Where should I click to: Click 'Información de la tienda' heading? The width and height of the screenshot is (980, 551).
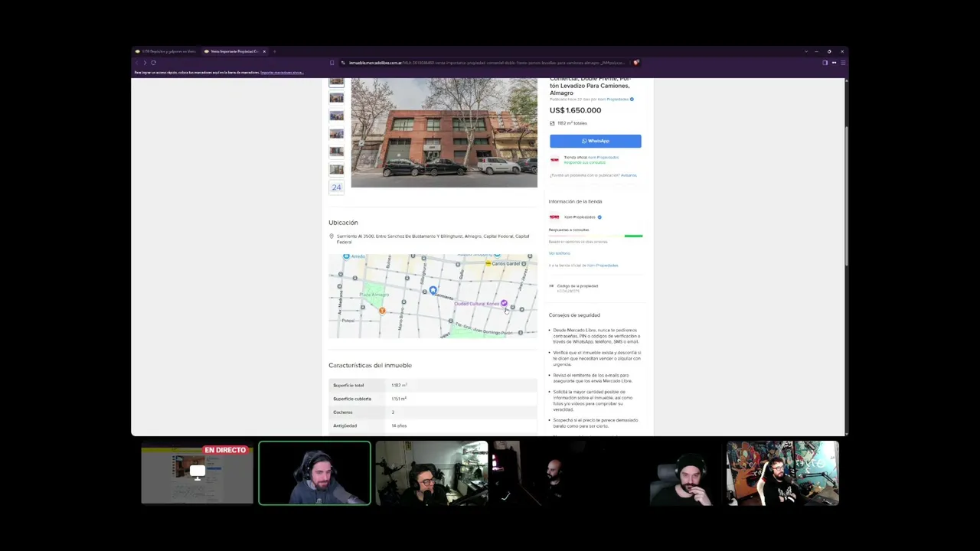pyautogui.click(x=575, y=201)
